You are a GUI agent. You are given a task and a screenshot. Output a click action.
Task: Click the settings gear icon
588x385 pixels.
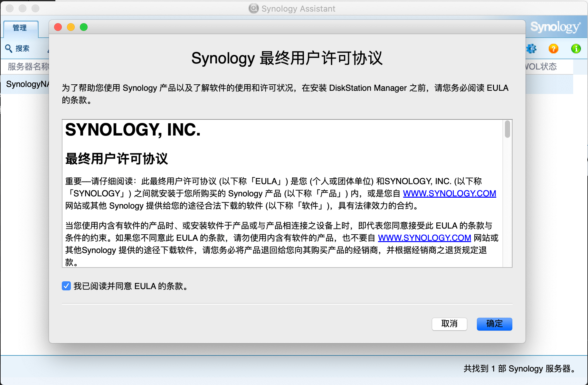tap(531, 49)
